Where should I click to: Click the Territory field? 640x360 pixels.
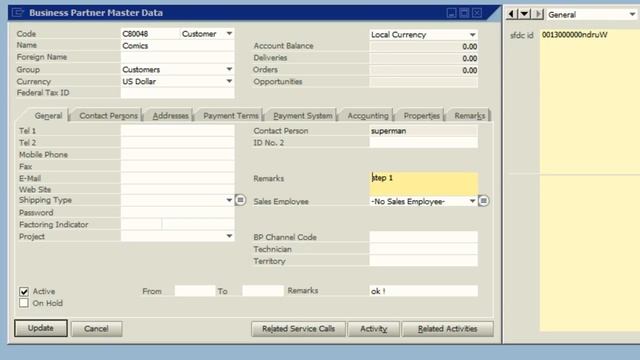point(423,260)
